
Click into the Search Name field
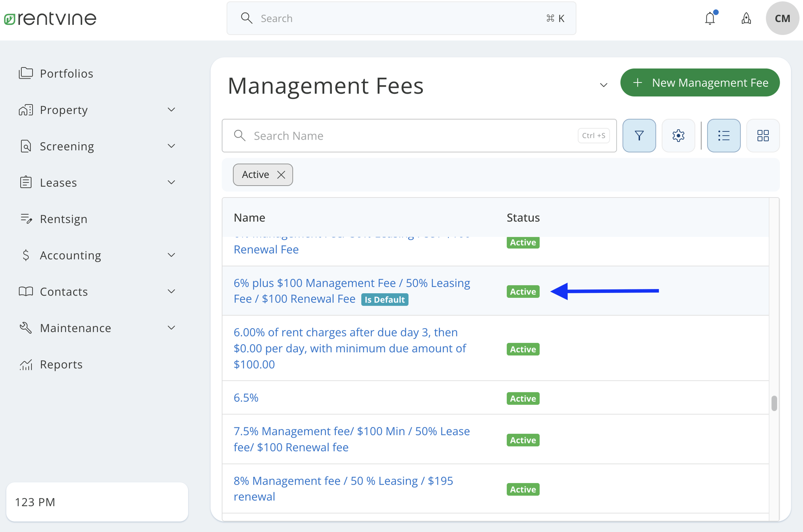pos(389,135)
